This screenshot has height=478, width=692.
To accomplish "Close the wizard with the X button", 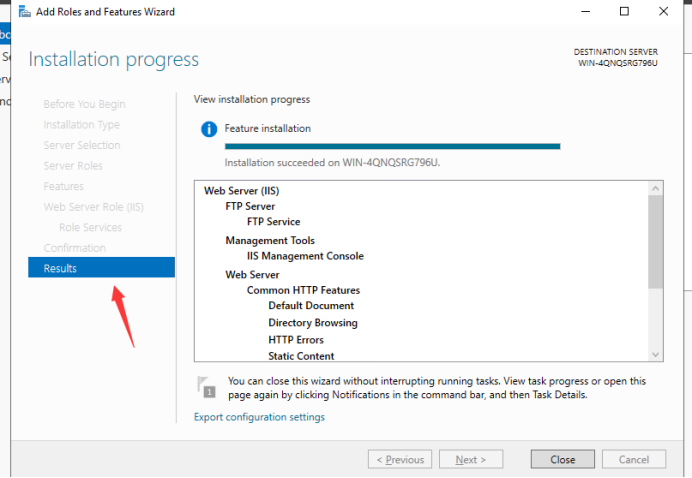I will 663,11.
